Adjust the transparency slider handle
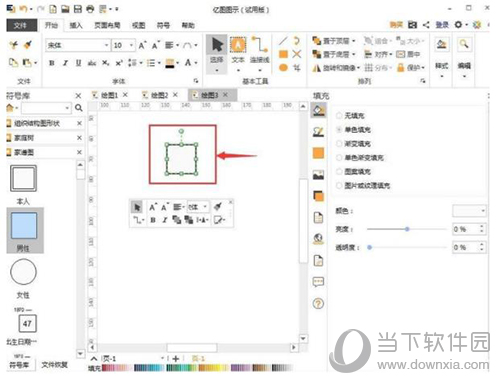500x383 pixels. 369,247
